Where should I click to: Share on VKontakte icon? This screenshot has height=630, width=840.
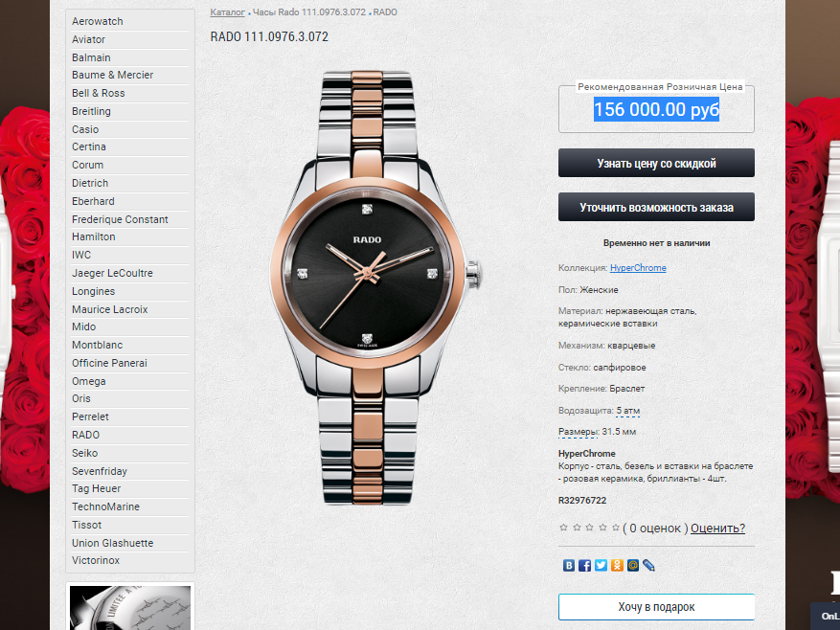coord(569,565)
